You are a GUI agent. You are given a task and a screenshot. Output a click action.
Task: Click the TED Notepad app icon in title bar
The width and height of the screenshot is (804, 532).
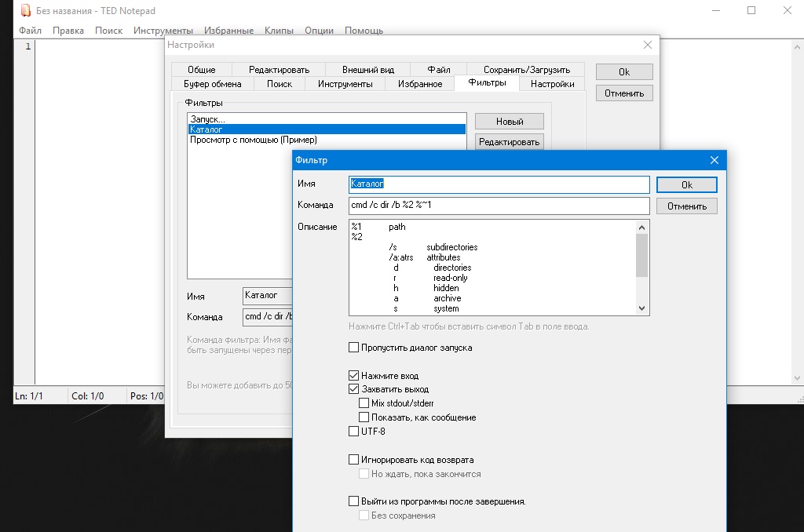[x=26, y=10]
